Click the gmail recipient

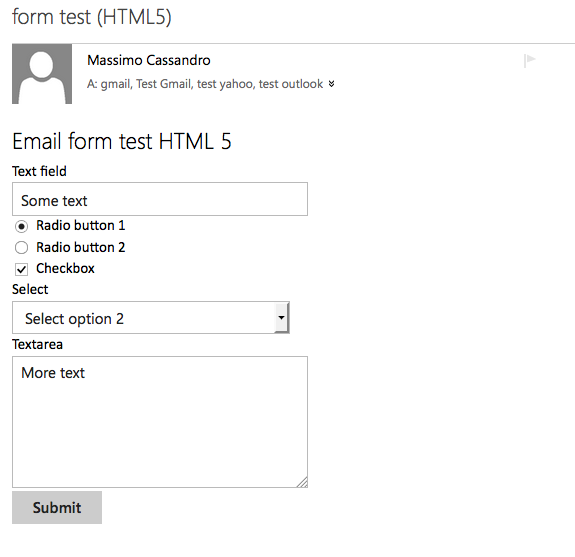click(116, 84)
